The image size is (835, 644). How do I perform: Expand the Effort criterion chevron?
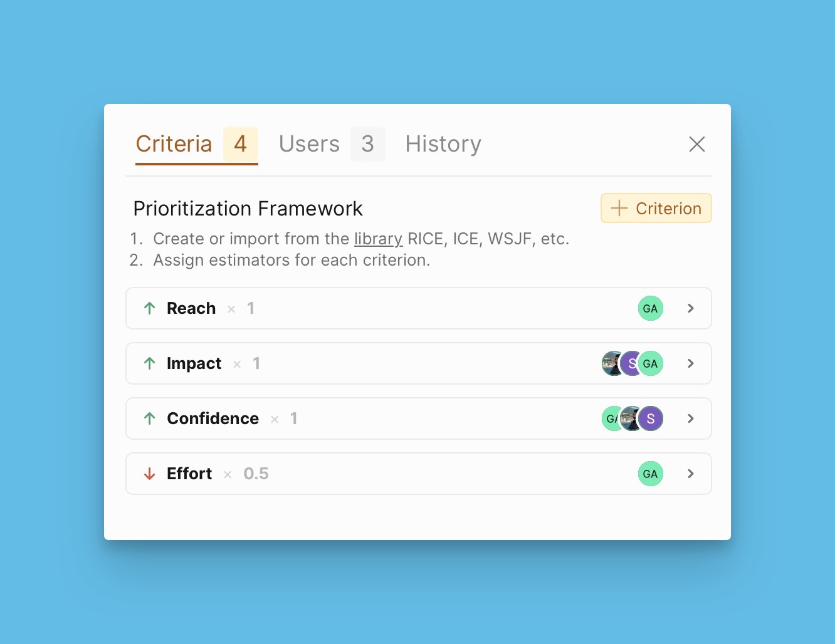[x=690, y=474]
